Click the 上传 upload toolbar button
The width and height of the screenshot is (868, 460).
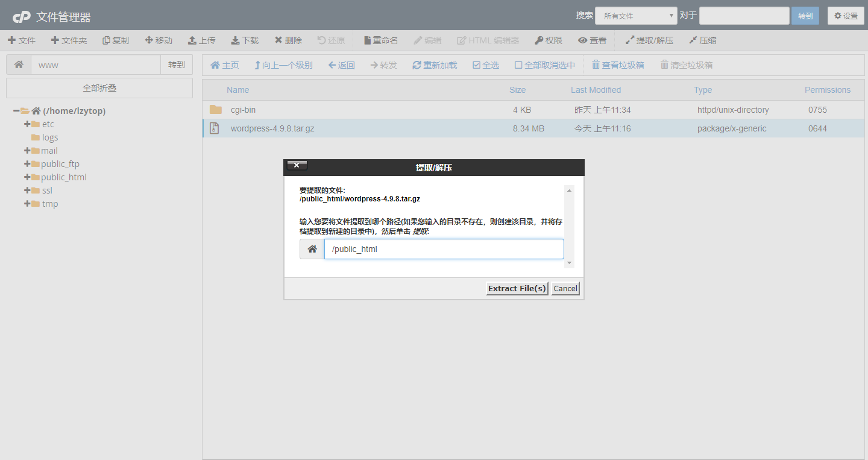(x=201, y=40)
